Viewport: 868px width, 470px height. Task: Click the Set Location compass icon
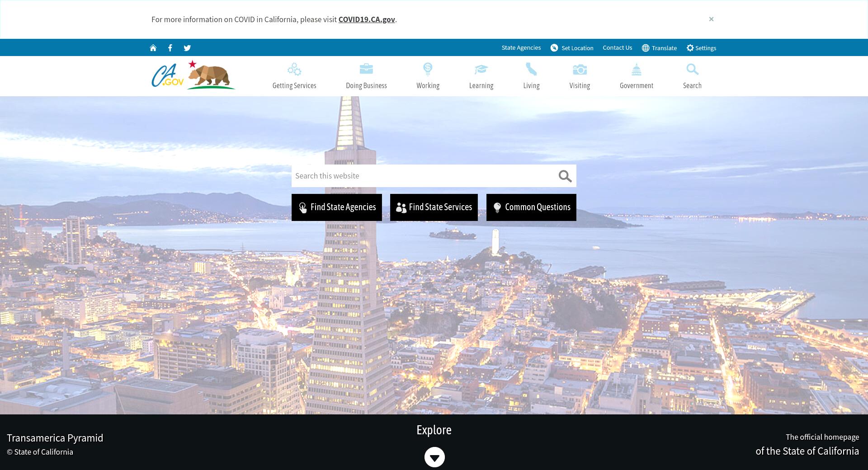[554, 48]
